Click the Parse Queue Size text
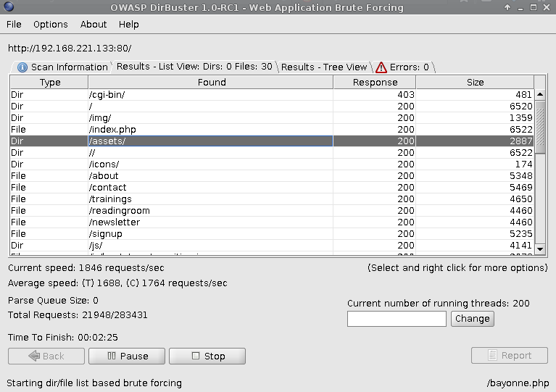This screenshot has width=556, height=392. coord(53,301)
